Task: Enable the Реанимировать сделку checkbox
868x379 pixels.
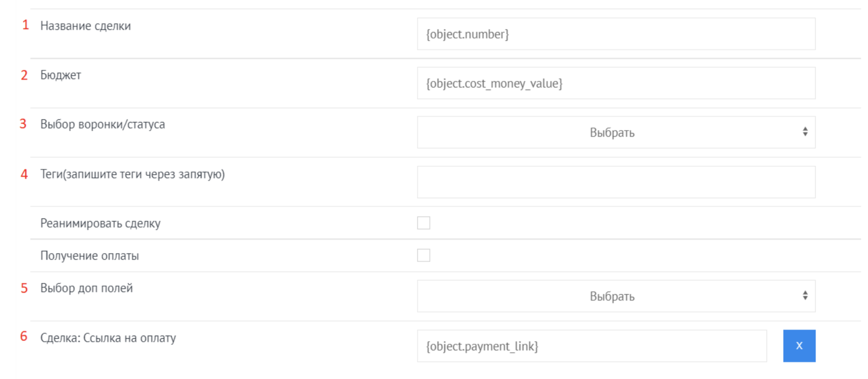Action: (424, 223)
